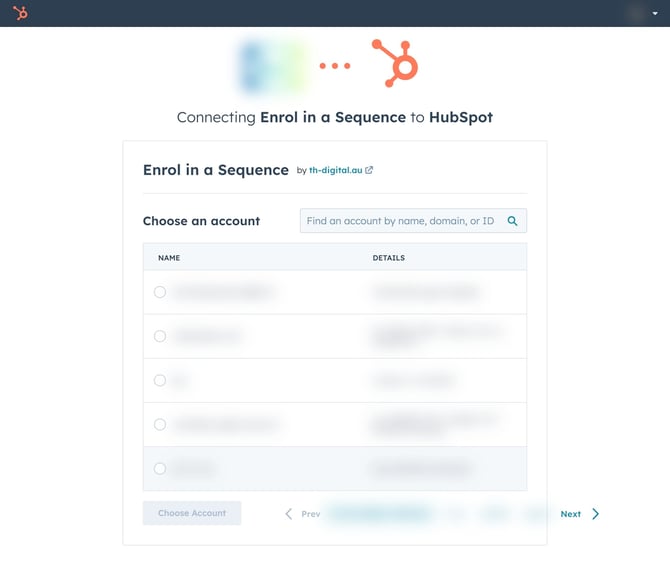The height and width of the screenshot is (583, 670).
Task: Click the large orange HubSpot sprocket logo
Action: 394,64
